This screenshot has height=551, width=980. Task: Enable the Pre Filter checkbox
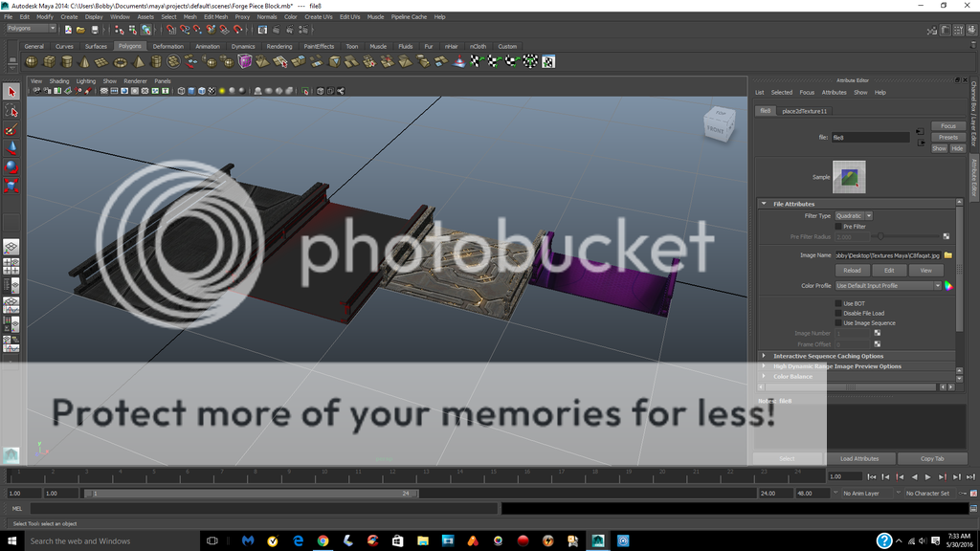click(838, 226)
